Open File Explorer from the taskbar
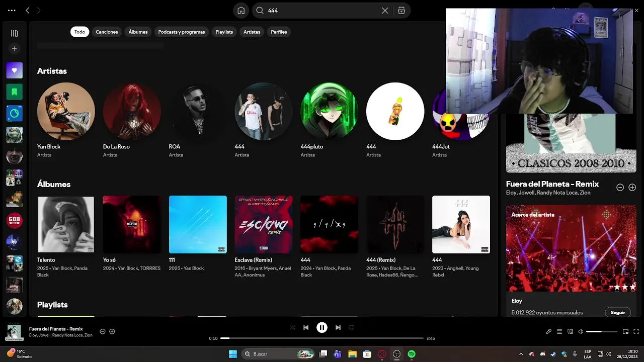The width and height of the screenshot is (644, 362). pos(352,354)
